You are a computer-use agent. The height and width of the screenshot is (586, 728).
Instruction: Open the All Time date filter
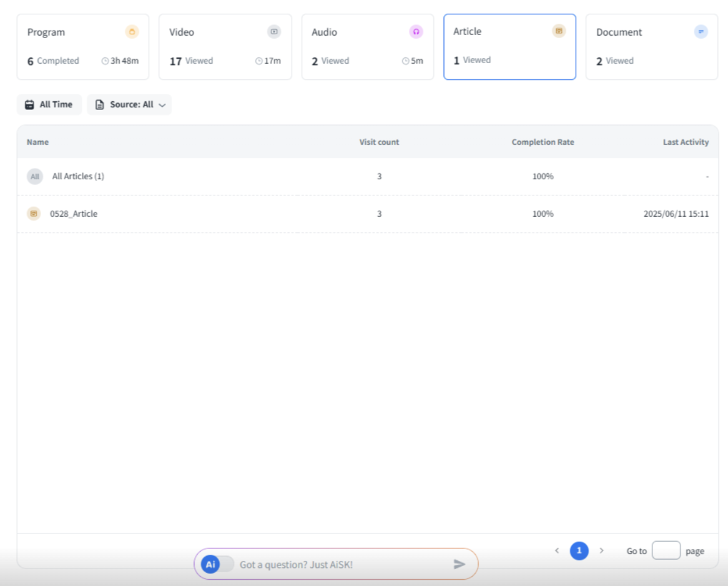[49, 105]
